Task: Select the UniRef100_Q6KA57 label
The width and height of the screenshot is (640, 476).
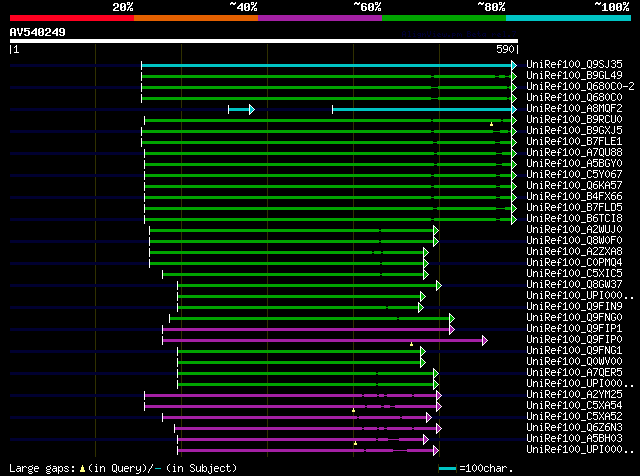Action: point(574,185)
